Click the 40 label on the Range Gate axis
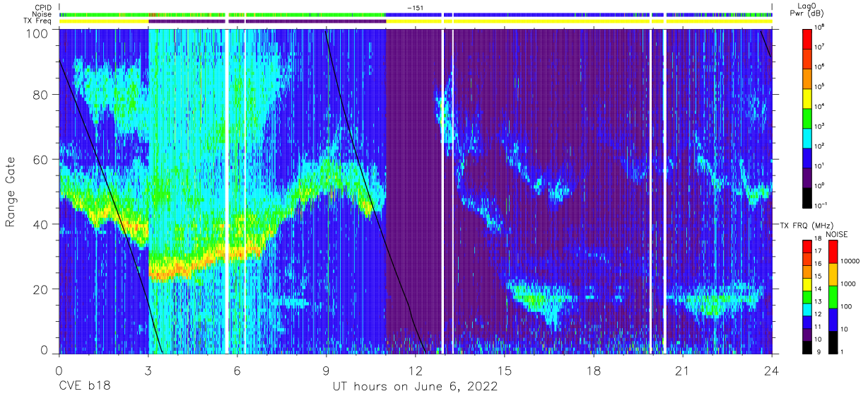 (42, 224)
